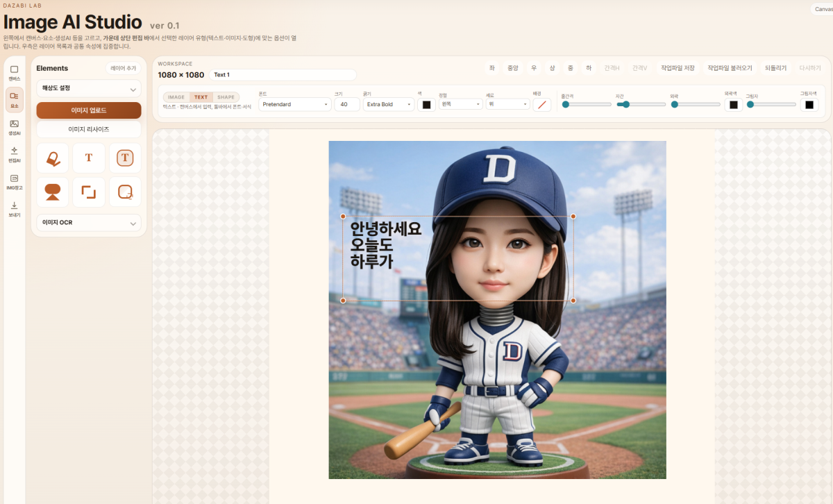
Task: Add plain text with the T tool
Action: point(89,158)
